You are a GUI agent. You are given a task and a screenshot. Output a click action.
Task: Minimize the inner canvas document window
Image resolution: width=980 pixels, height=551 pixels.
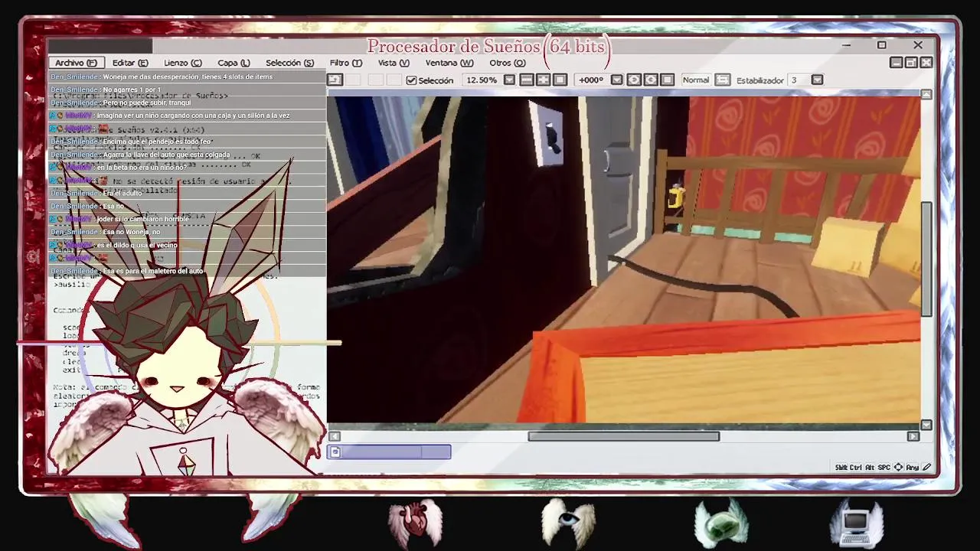pos(897,63)
